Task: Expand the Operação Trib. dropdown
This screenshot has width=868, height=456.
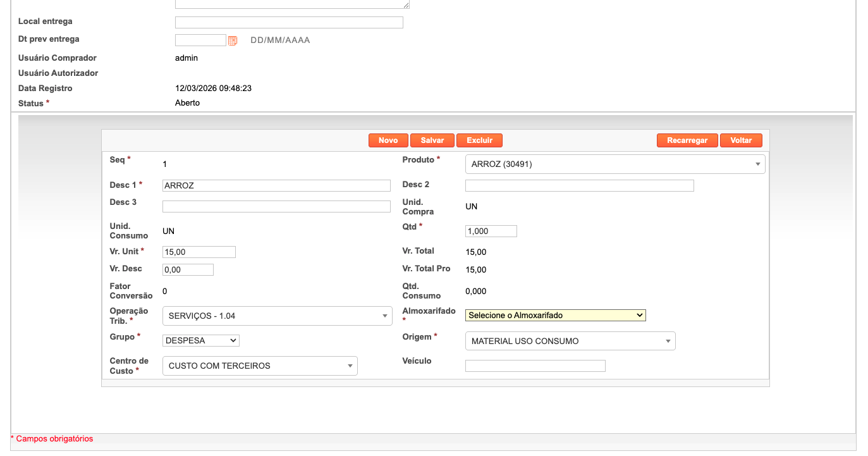Action: pyautogui.click(x=277, y=316)
